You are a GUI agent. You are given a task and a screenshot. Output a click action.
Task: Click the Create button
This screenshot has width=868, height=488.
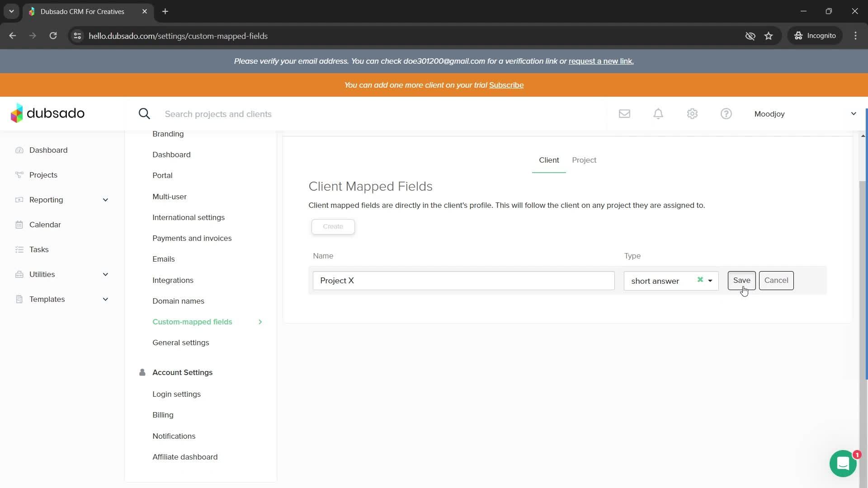(x=333, y=226)
